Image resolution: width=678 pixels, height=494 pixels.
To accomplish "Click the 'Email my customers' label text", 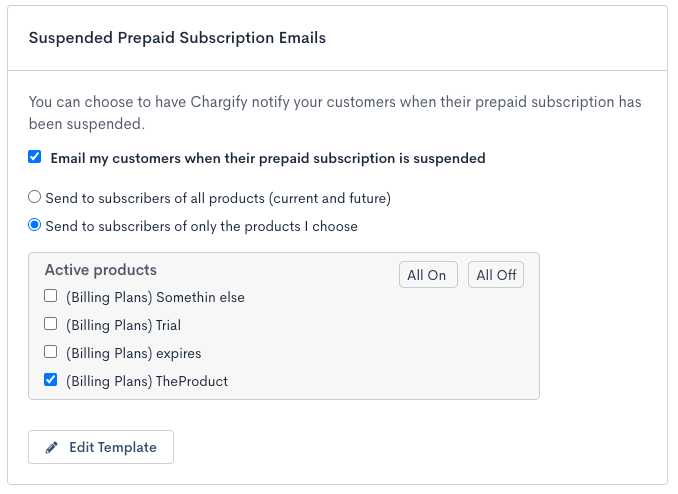I will point(267,158).
